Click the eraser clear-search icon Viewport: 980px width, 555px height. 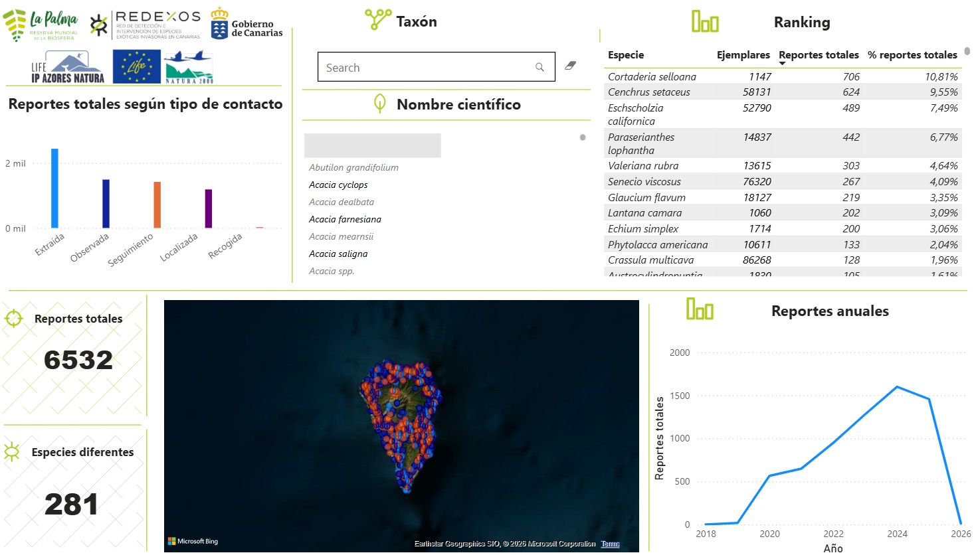570,66
